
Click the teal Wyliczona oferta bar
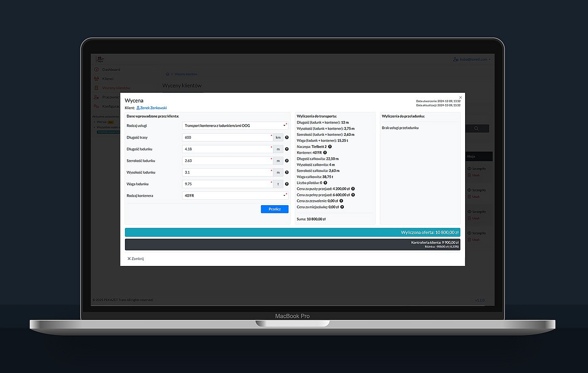pyautogui.click(x=292, y=232)
